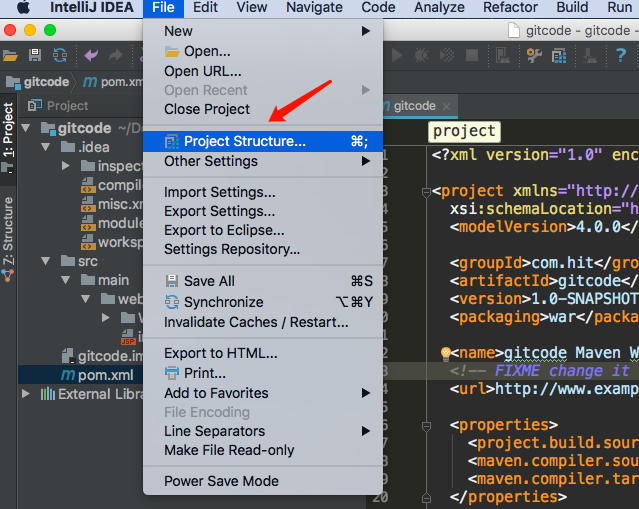Collapse the gitcode root tree node

(x=26, y=128)
